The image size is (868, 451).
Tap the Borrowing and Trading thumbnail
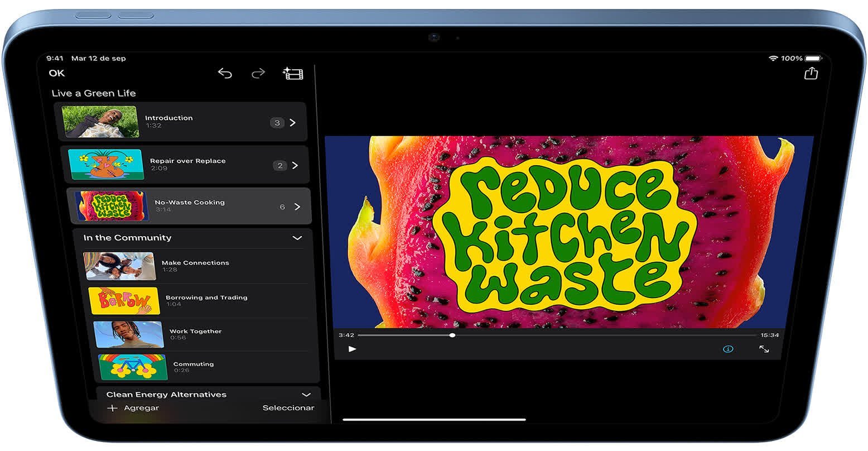click(124, 301)
